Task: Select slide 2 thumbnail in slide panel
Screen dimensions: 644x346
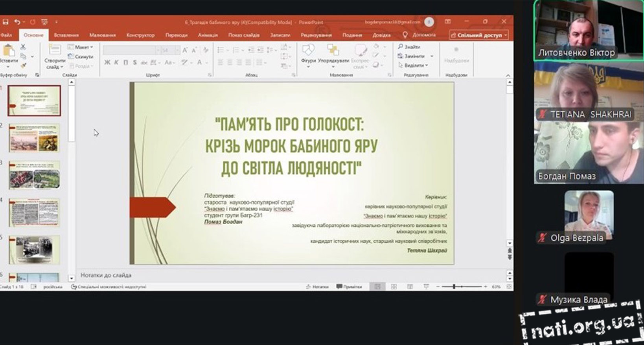Action: click(x=35, y=138)
